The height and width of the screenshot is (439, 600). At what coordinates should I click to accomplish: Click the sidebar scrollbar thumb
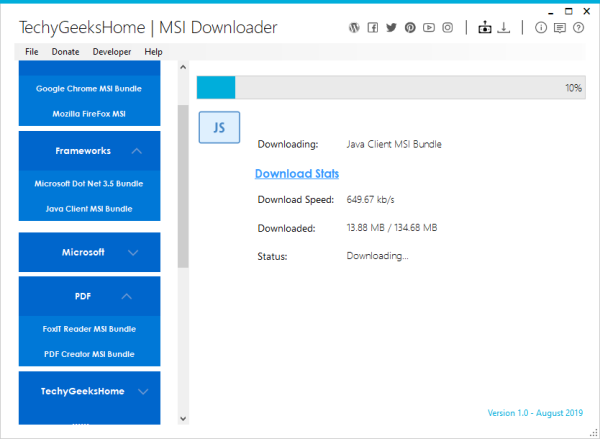183,186
